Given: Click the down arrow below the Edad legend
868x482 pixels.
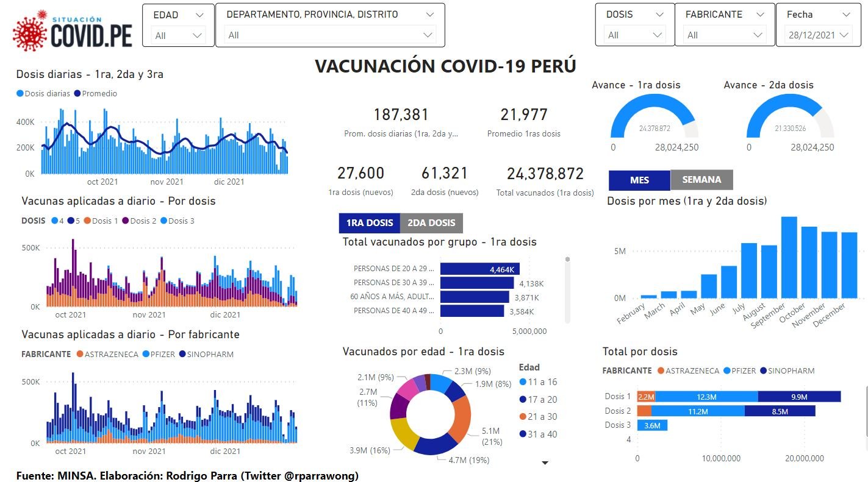Looking at the screenshot, I should [545, 463].
